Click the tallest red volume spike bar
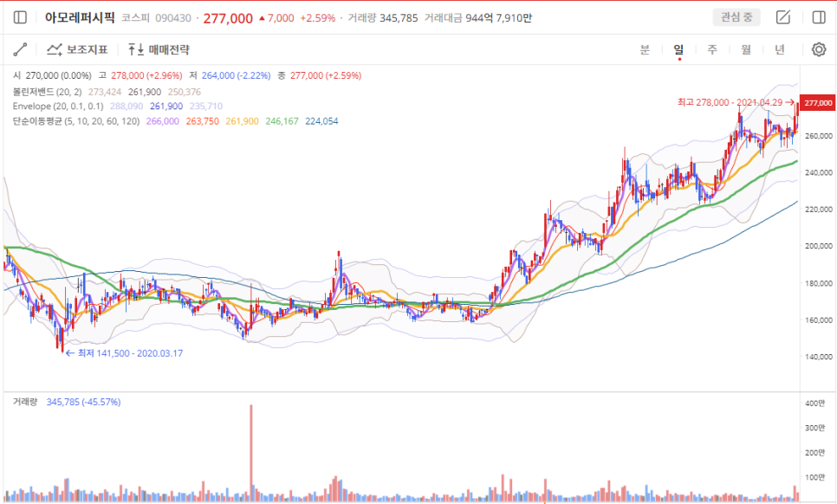Image resolution: width=837 pixels, height=504 pixels. pyautogui.click(x=251, y=452)
